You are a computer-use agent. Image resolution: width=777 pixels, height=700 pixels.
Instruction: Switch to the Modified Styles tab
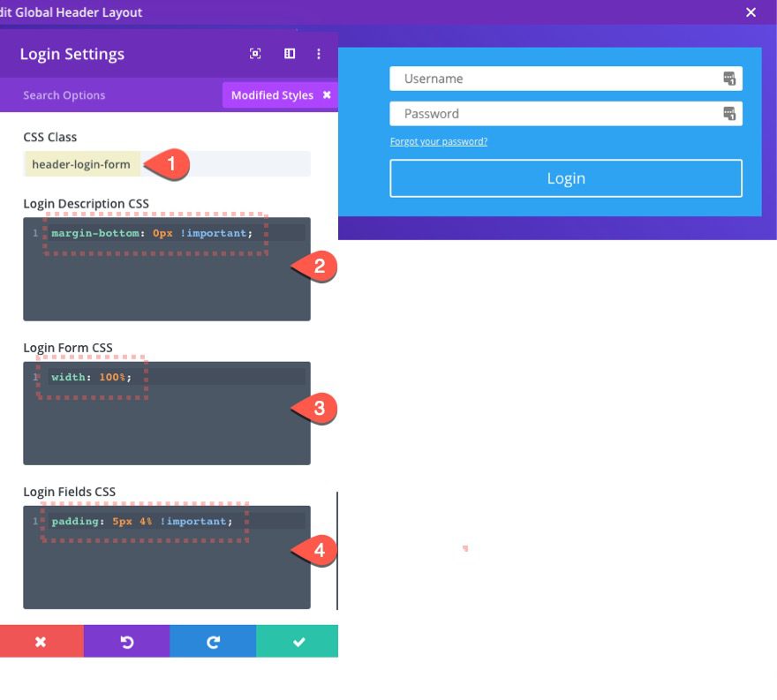click(x=270, y=94)
